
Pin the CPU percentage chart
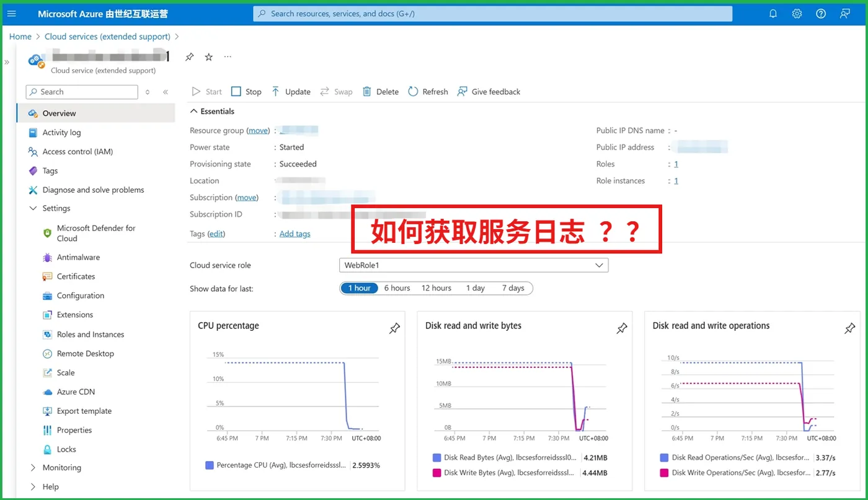pos(394,328)
